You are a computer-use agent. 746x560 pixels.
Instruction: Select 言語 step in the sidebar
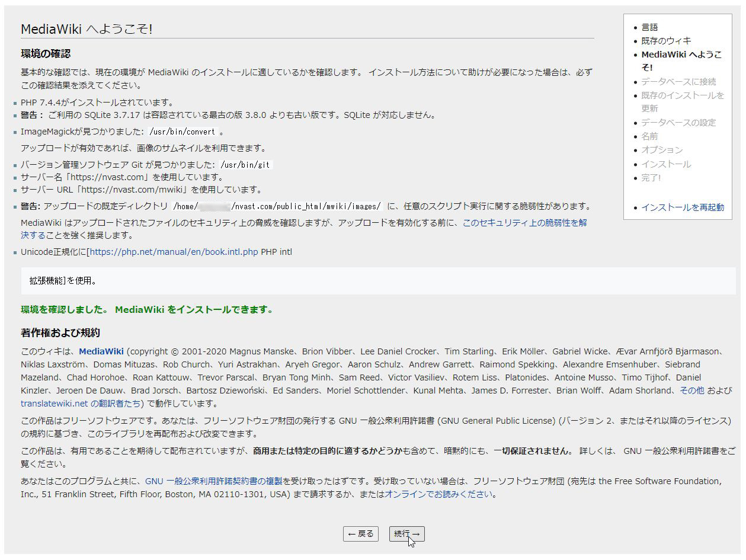click(649, 27)
